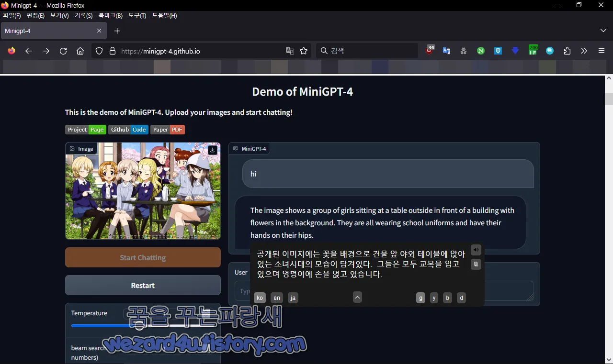This screenshot has width=613, height=364.
Task: Click the Restart button
Action: click(x=143, y=285)
